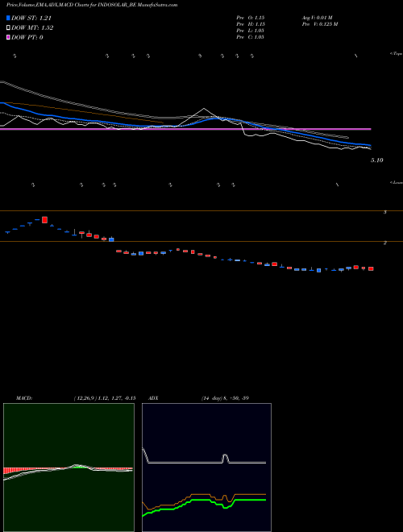The height and width of the screenshot is (532, 403).
Task: Select the 'DOW ST: 1.21' legend label
Action: 31,18
